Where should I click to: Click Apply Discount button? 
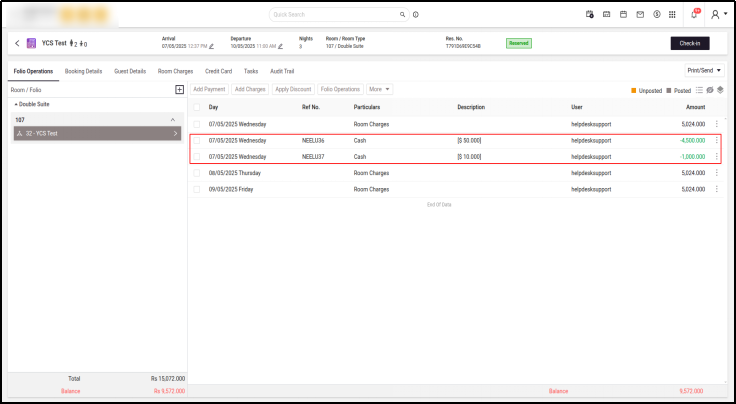[293, 89]
